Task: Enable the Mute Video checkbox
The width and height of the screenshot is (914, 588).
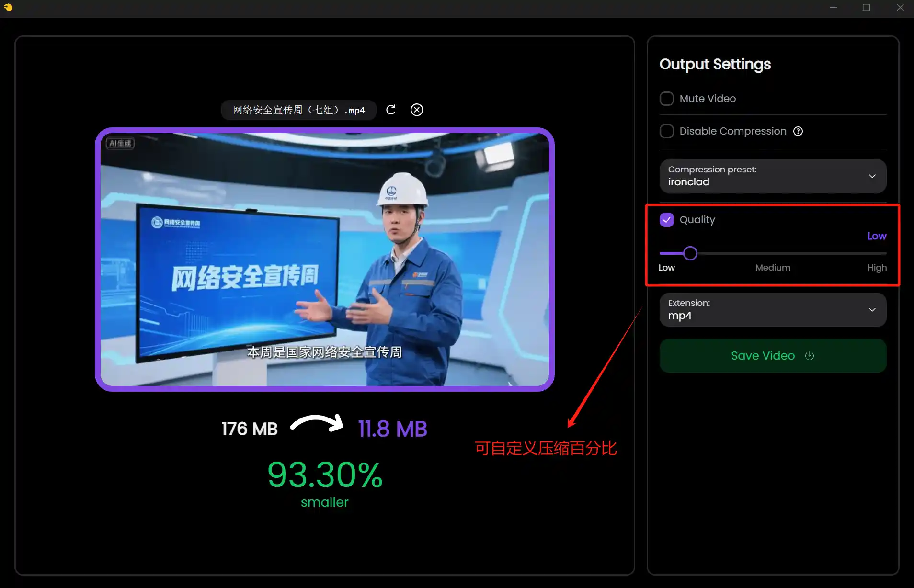Action: point(667,99)
